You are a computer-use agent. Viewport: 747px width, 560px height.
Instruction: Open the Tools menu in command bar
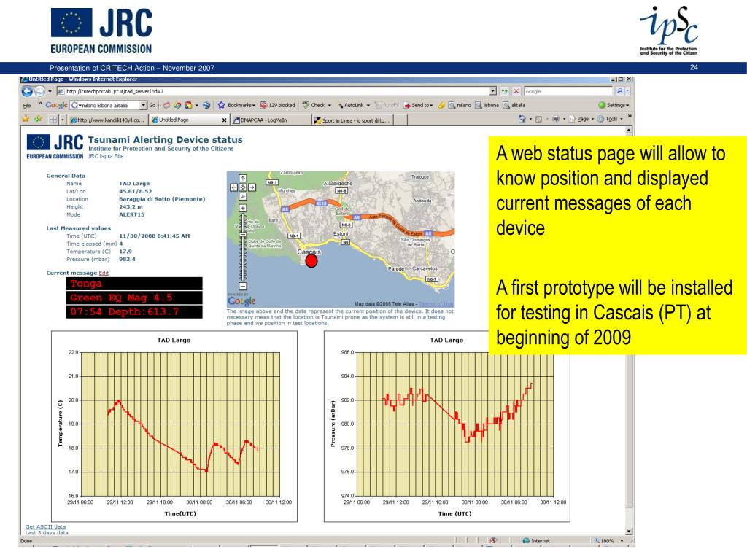pyautogui.click(x=611, y=119)
